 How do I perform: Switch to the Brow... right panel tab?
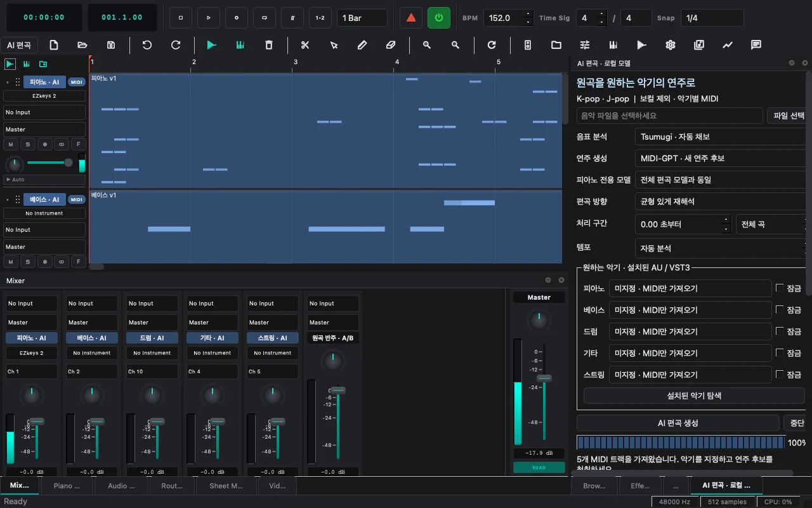[x=594, y=486]
